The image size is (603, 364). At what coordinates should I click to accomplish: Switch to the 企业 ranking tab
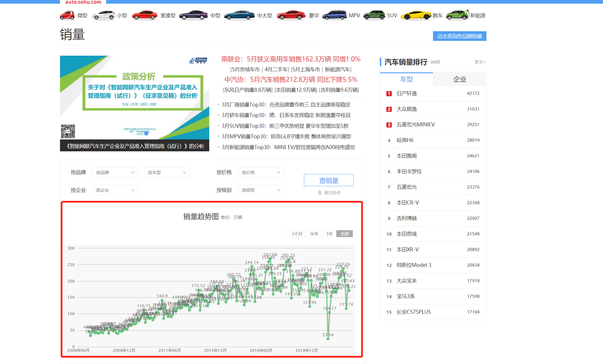[x=460, y=79]
